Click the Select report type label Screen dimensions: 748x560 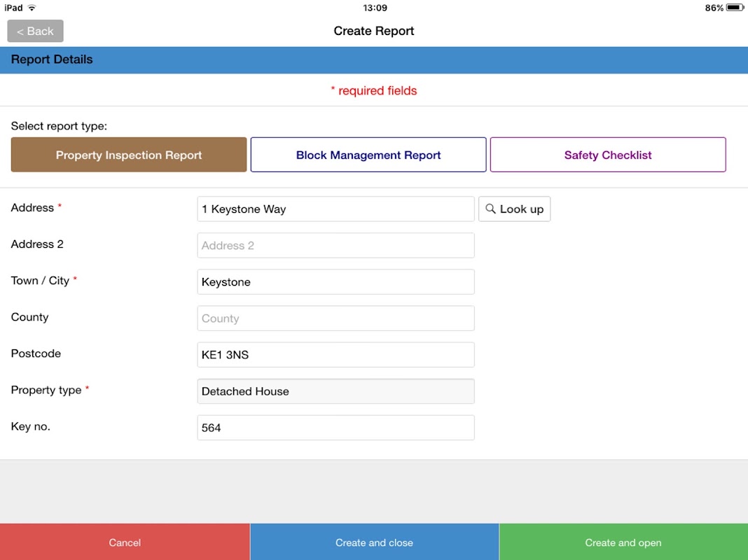(x=59, y=126)
